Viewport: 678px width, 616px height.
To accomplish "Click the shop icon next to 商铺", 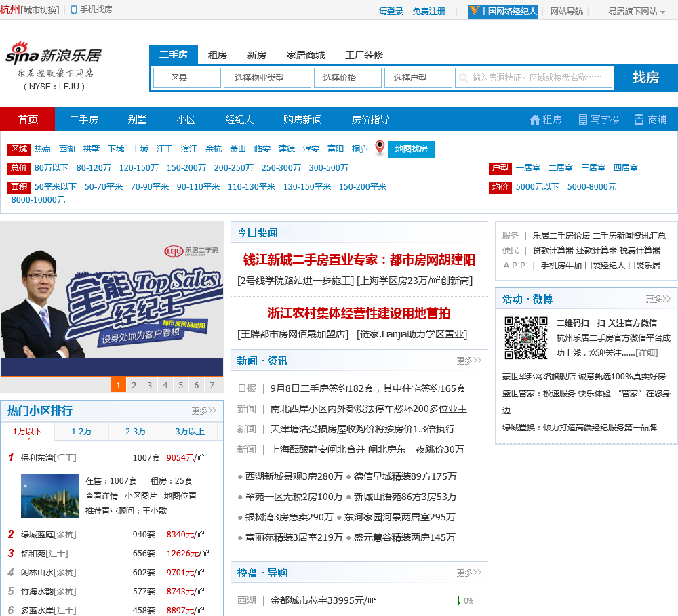I will click(x=639, y=120).
